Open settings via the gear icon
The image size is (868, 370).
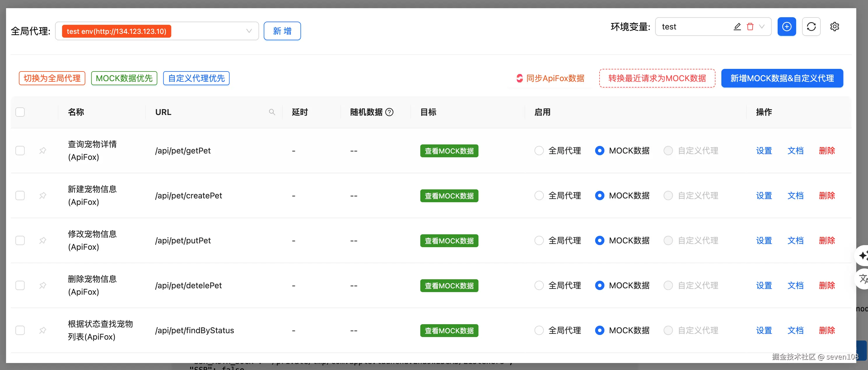click(x=834, y=27)
